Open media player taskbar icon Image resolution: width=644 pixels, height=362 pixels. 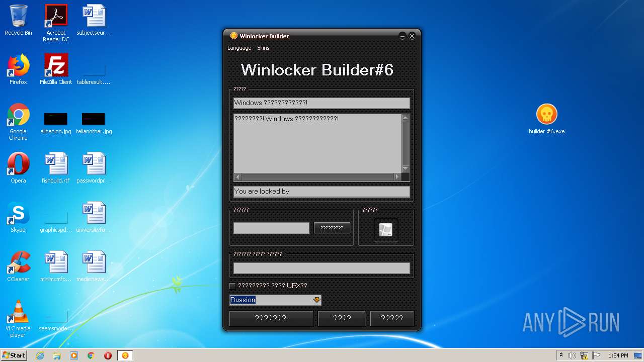[74, 355]
